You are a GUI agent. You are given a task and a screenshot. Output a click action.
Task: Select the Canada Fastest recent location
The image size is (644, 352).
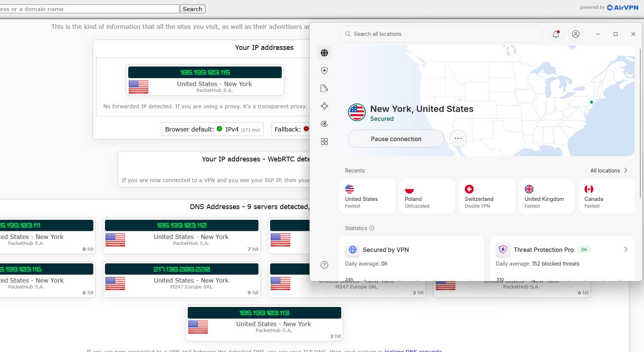[x=607, y=196]
